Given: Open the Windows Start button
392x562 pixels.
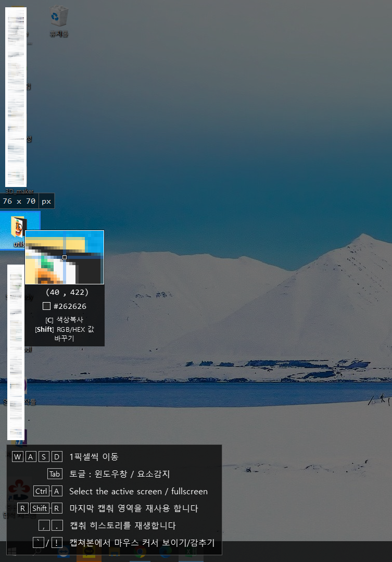Looking at the screenshot, I should (x=11, y=552).
